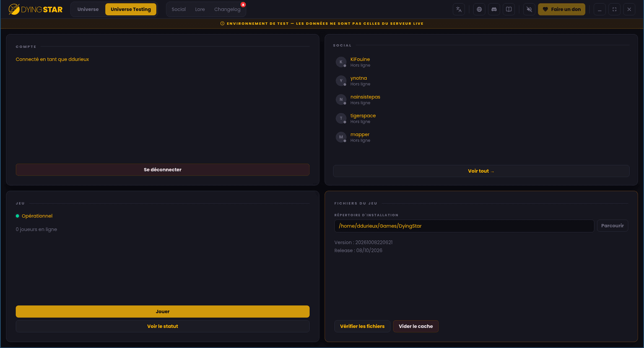Open the language translation icon
Screen dimensions: 644x348
tap(459, 9)
